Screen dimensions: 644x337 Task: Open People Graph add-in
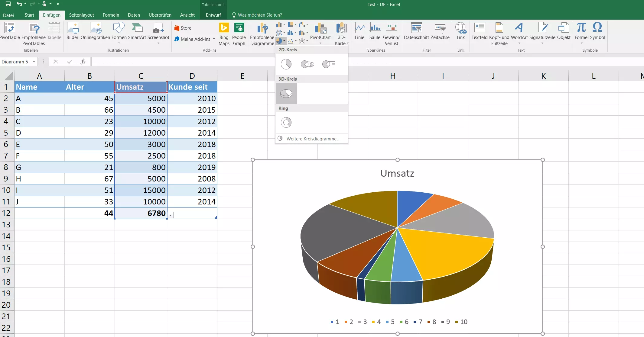point(239,34)
